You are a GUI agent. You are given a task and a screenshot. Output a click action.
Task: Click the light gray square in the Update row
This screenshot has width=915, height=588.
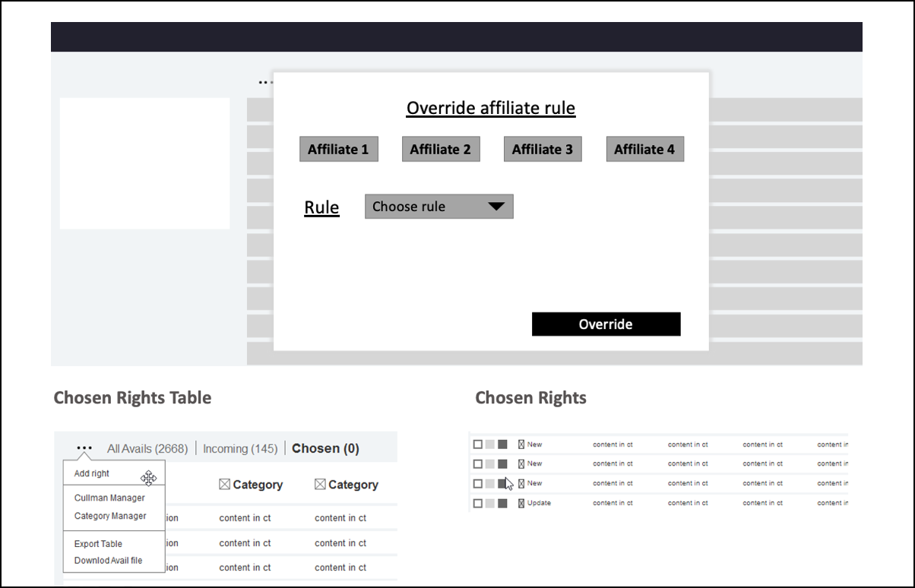490,503
